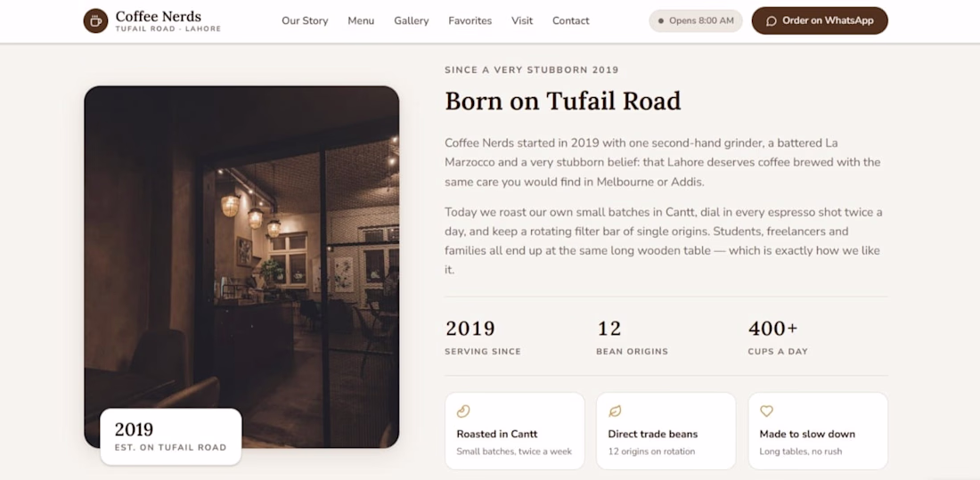Screen dimensions: 980x480
Task: Open the Menu nav item
Action: tap(361, 20)
